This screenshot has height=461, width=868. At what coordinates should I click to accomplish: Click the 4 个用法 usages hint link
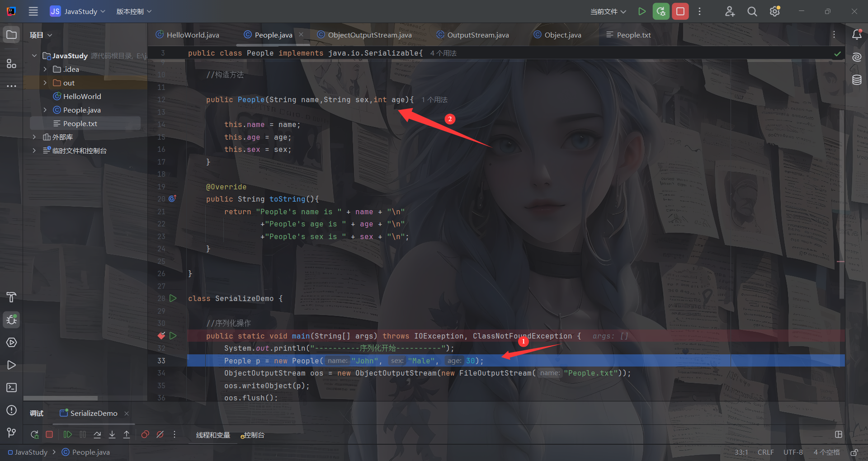pyautogui.click(x=443, y=53)
